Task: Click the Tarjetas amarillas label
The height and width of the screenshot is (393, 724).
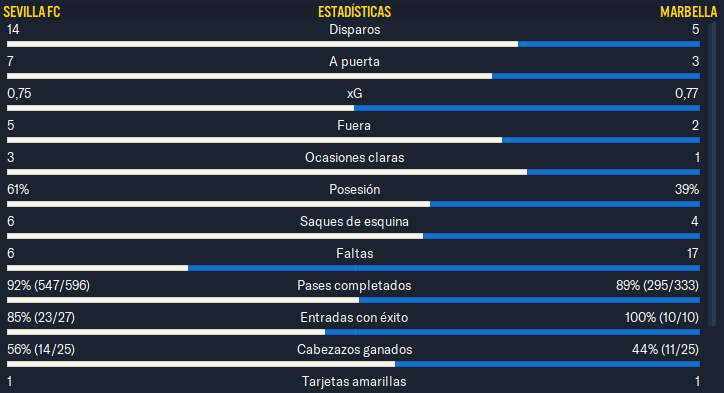Action: pyautogui.click(x=354, y=381)
